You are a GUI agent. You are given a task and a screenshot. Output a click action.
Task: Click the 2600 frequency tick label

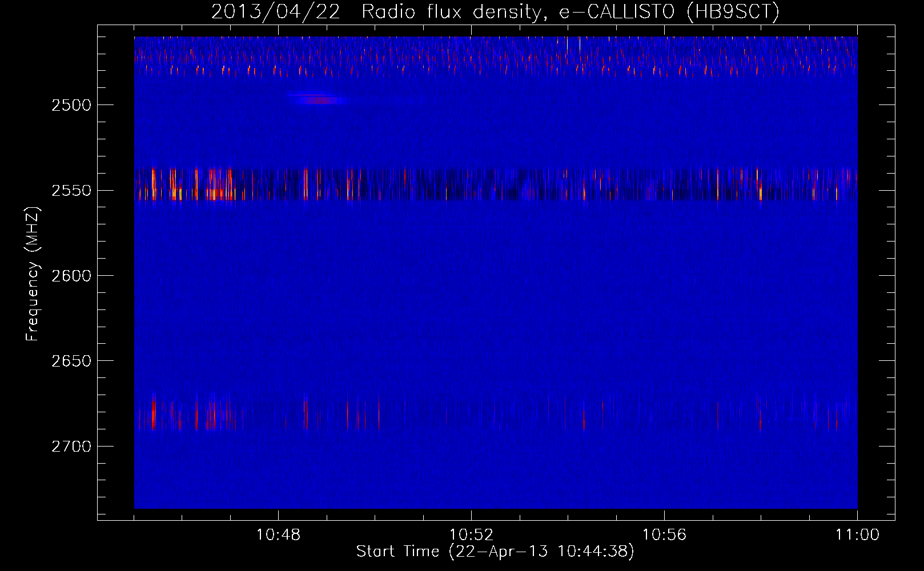coord(71,276)
